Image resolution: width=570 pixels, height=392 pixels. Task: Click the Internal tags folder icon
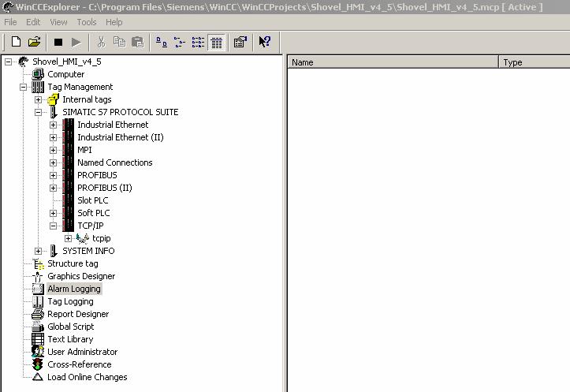(54, 99)
